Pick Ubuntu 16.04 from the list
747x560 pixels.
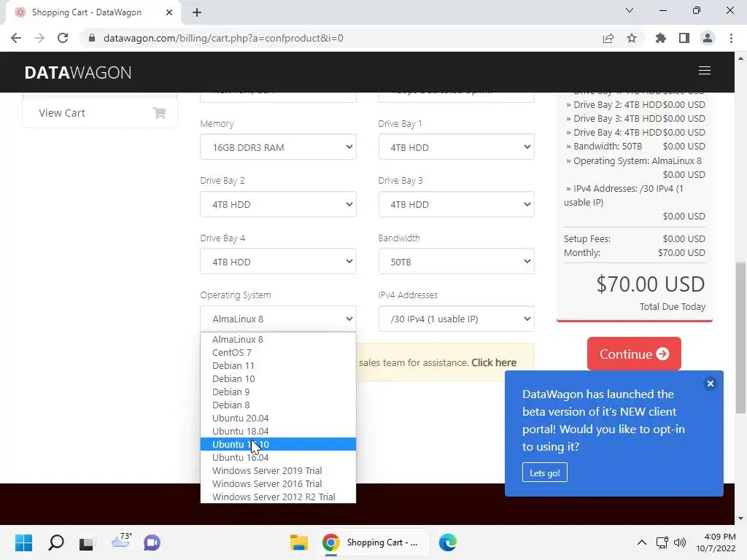278,458
